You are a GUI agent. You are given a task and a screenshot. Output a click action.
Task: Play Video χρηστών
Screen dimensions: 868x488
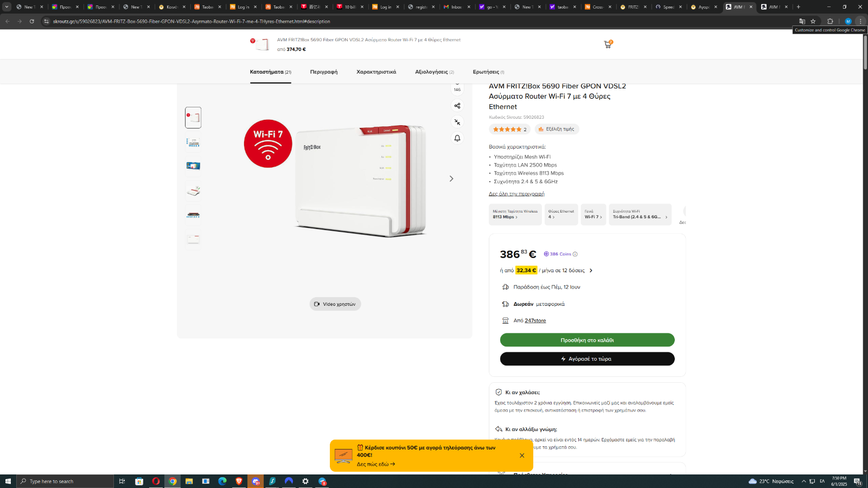click(335, 304)
